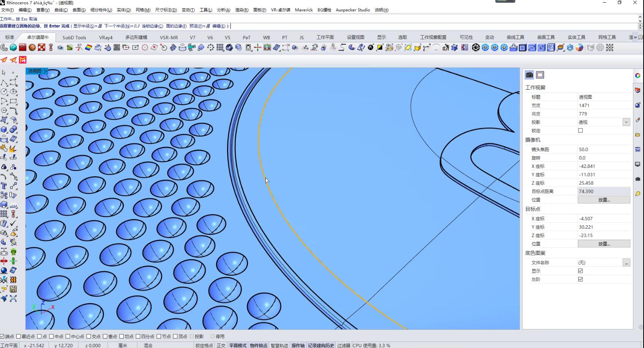Switch to the VRay4 toolbar tab
The height and width of the screenshot is (348, 644).
point(106,37)
